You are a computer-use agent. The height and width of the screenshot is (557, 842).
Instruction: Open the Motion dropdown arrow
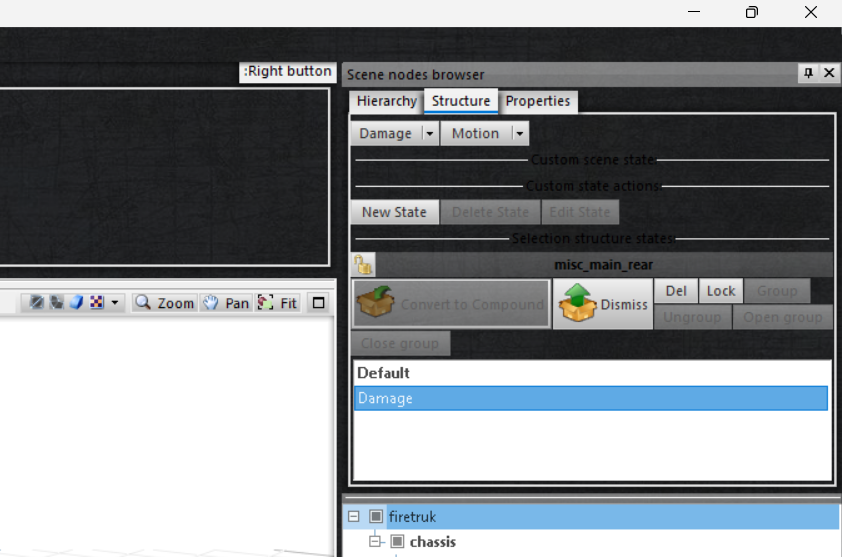click(x=520, y=133)
